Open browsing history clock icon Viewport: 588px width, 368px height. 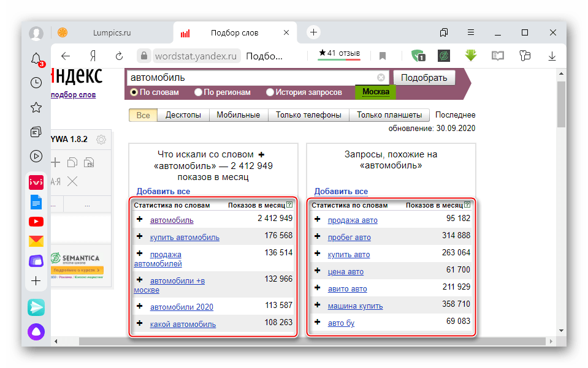coord(36,83)
